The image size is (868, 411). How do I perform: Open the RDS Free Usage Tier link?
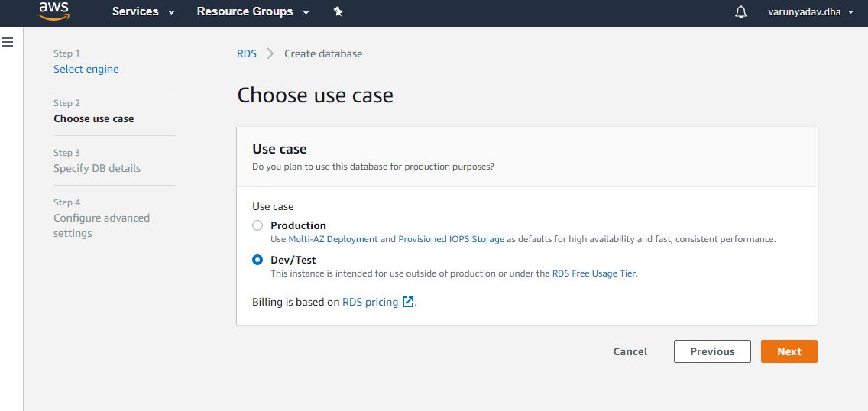point(594,273)
